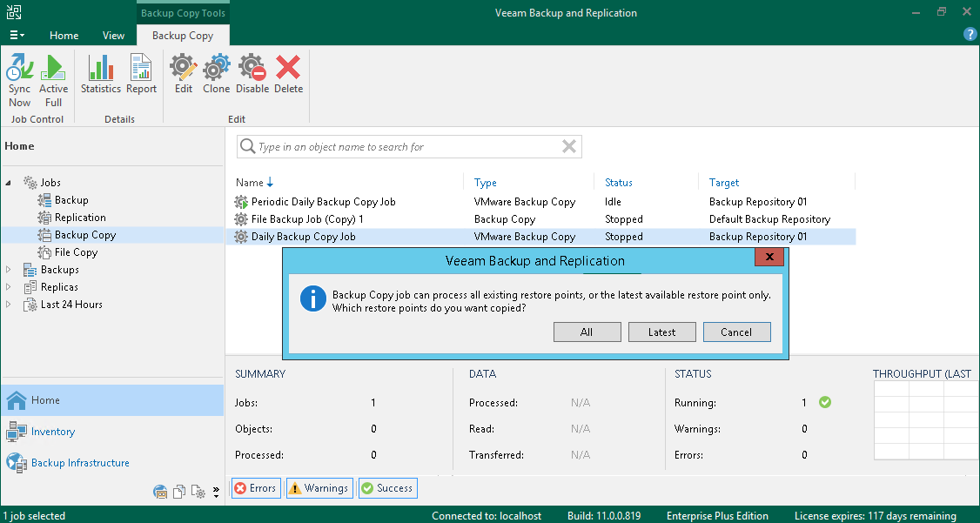Select Backup under Jobs in tree

tap(71, 200)
